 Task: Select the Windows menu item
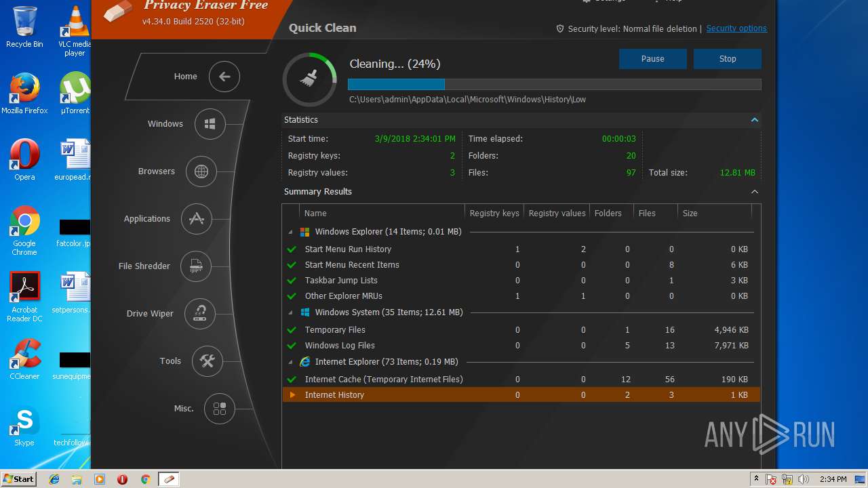click(165, 124)
